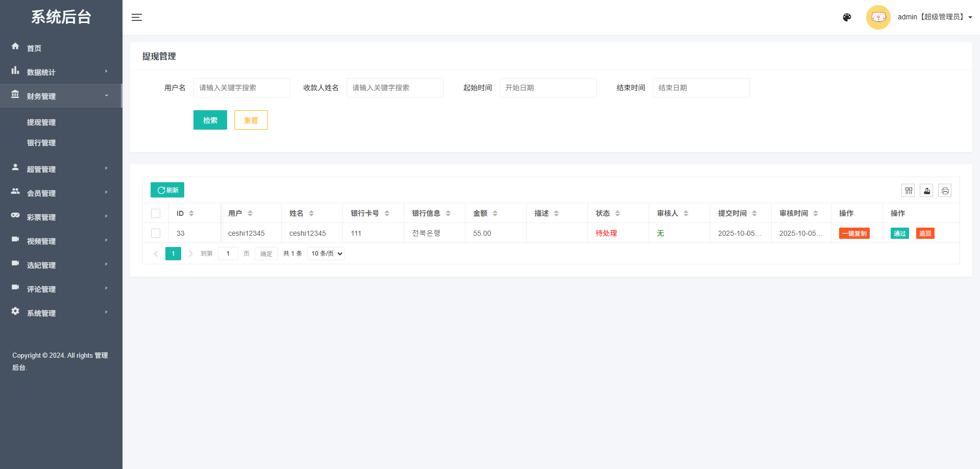The image size is (980, 469).
Task: Click the 重置 reset button
Action: [x=251, y=119]
